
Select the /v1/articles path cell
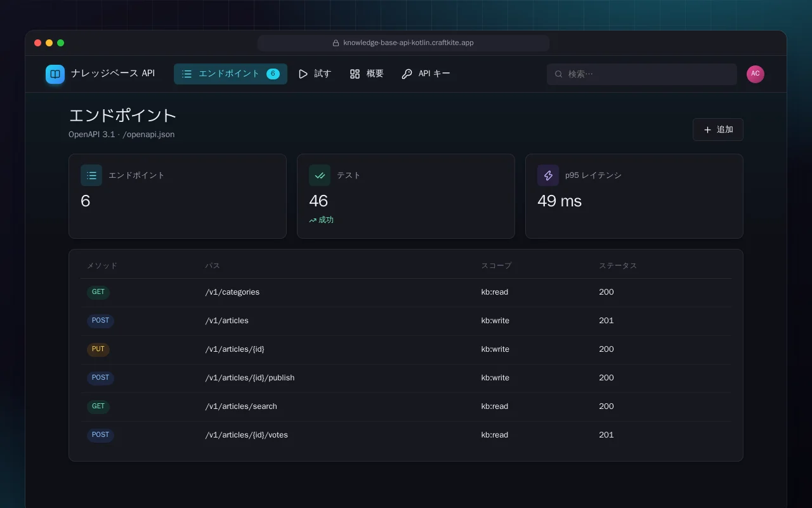(x=226, y=321)
